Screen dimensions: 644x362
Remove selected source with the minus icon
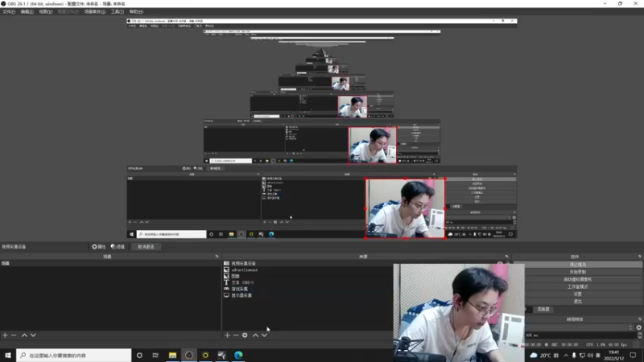236,335
